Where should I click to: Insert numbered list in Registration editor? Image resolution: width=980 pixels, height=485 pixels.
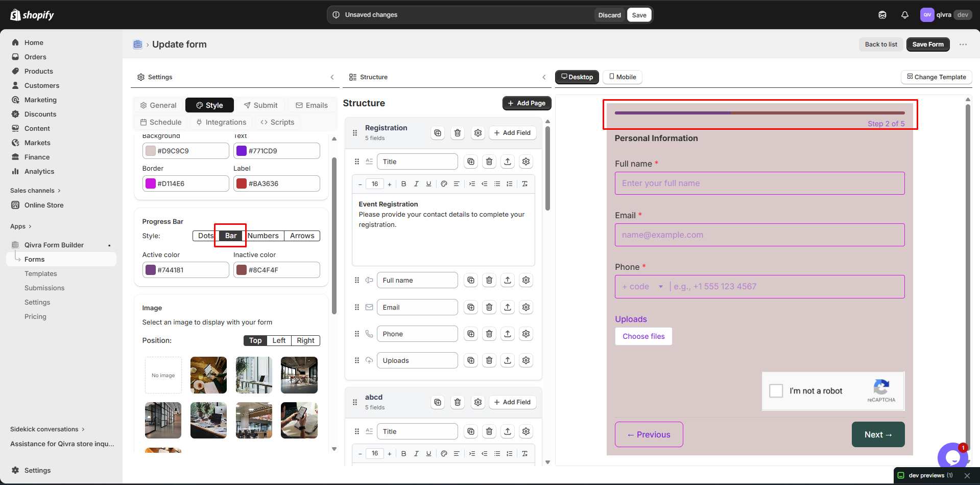pos(509,184)
